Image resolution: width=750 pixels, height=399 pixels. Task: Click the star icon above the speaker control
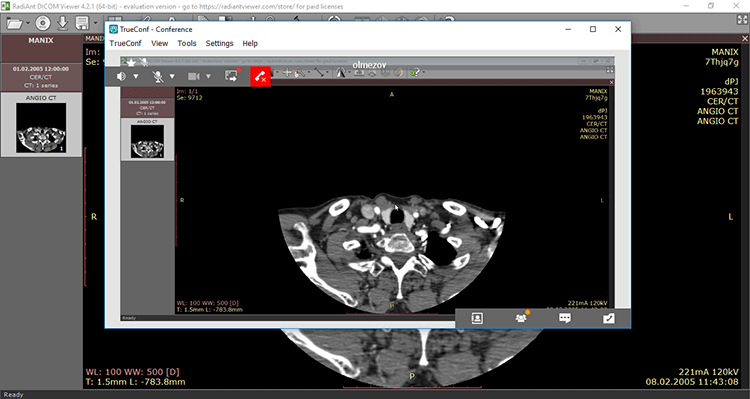[x=131, y=62]
